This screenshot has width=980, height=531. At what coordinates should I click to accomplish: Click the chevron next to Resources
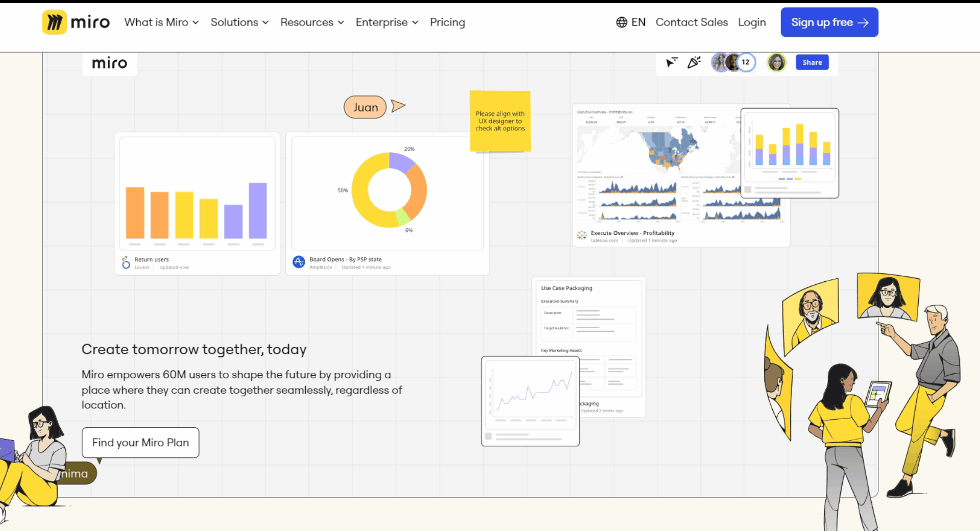pos(341,22)
